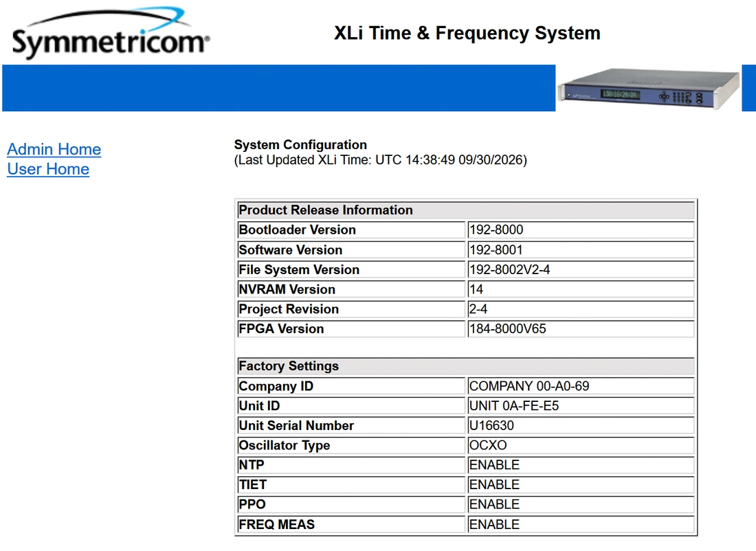
Task: Select the ENABLE value in the NTP row
Action: click(x=494, y=464)
